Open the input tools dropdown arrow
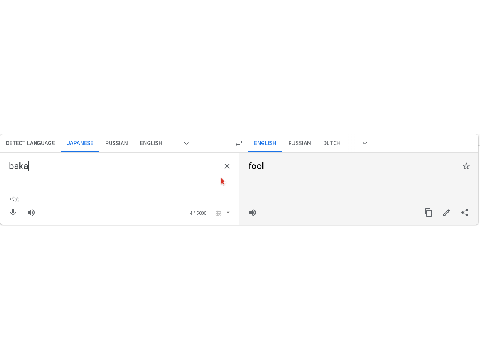Image resolution: width=480 pixels, height=360 pixels. pyautogui.click(x=228, y=213)
